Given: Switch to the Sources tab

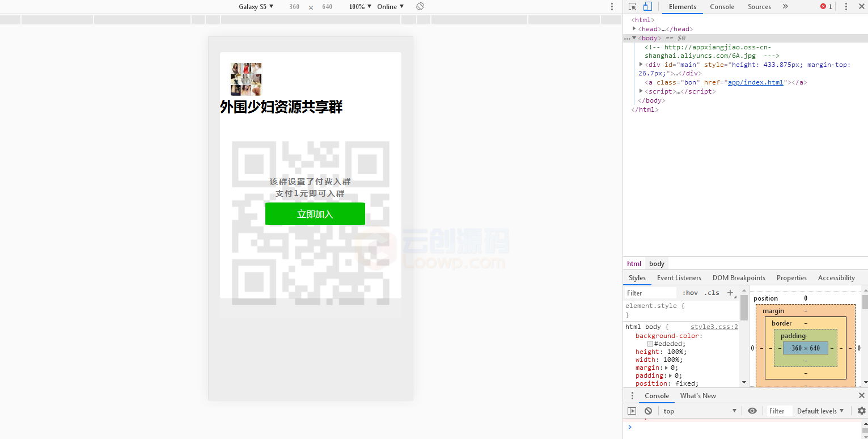Looking at the screenshot, I should tap(759, 7).
